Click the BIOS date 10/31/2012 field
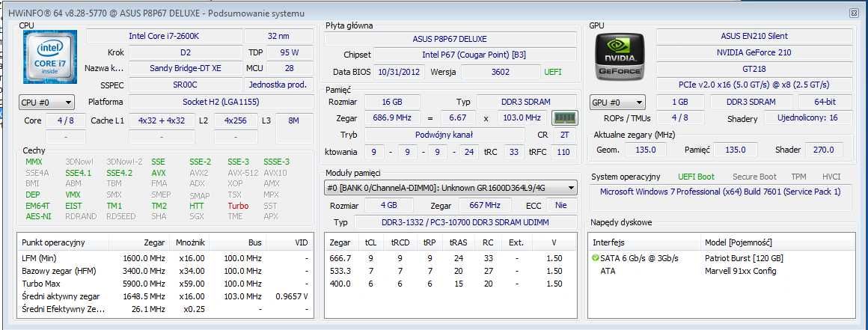Viewport: 868px width, 330px height. point(400,71)
